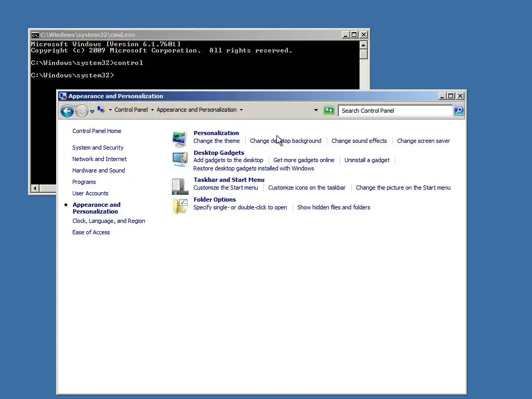Image resolution: width=532 pixels, height=399 pixels.
Task: Open the recent pages dropdown arrow
Action: 92,111
